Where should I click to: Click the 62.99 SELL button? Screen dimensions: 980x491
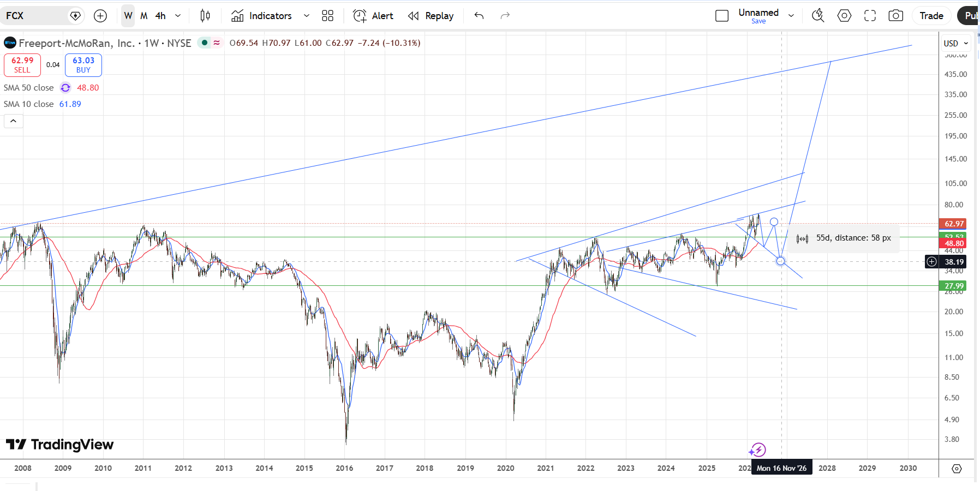[22, 65]
